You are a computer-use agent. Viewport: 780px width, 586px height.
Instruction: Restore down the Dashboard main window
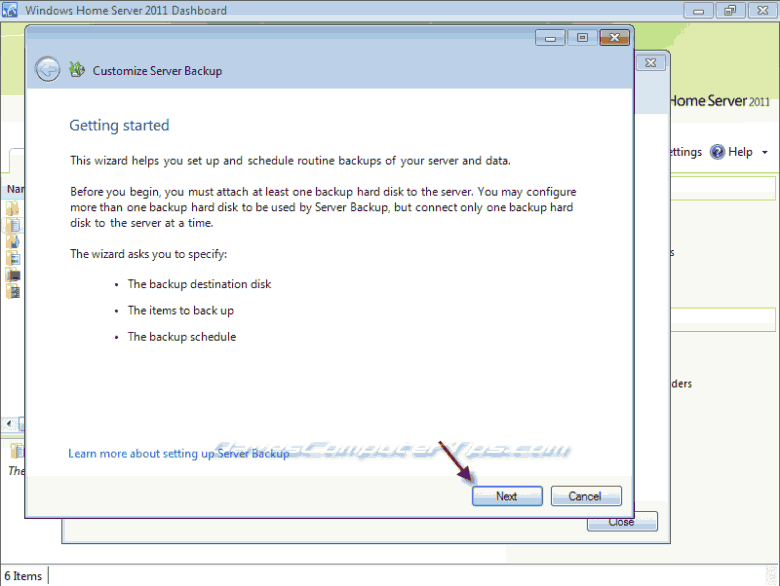(x=730, y=10)
